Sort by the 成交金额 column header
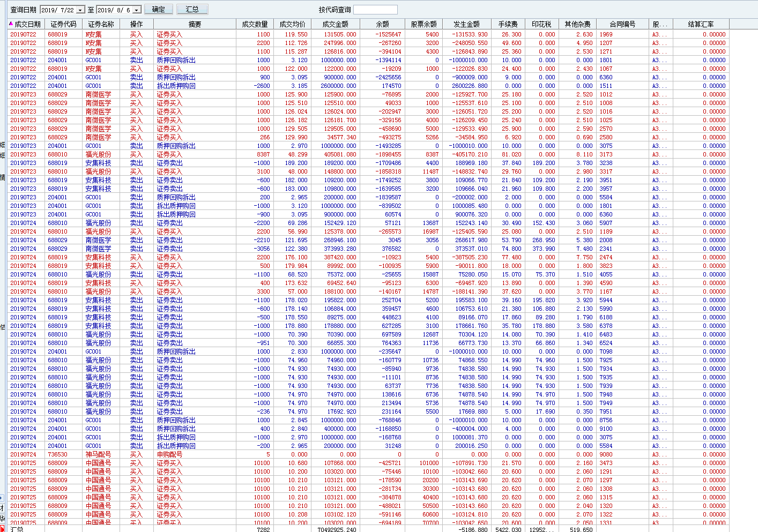Screen dimensions: 758x532 336,24
